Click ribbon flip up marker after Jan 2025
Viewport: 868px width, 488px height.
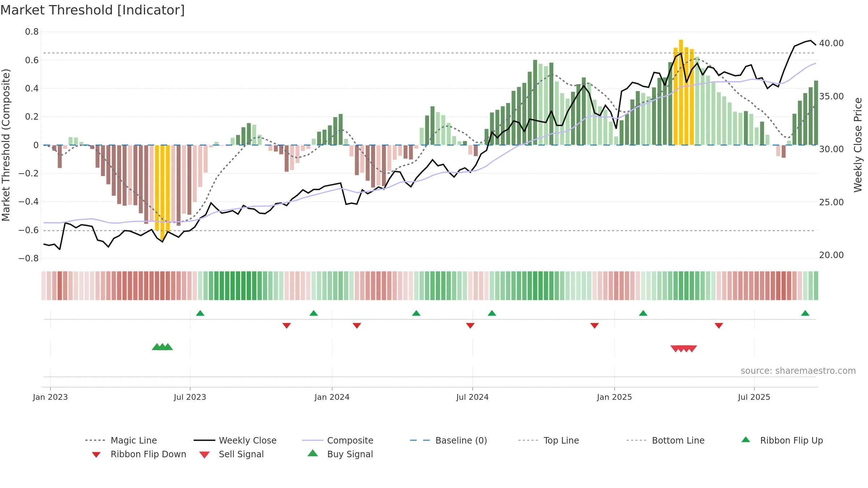click(643, 313)
